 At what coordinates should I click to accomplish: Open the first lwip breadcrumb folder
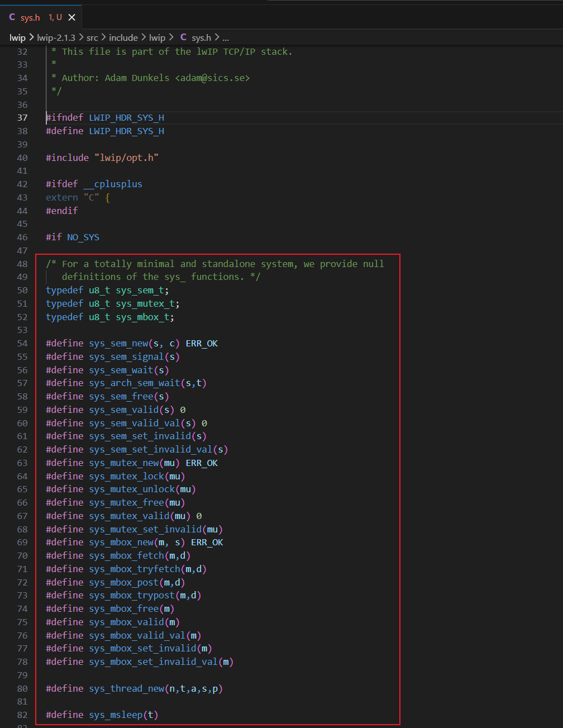(17, 37)
